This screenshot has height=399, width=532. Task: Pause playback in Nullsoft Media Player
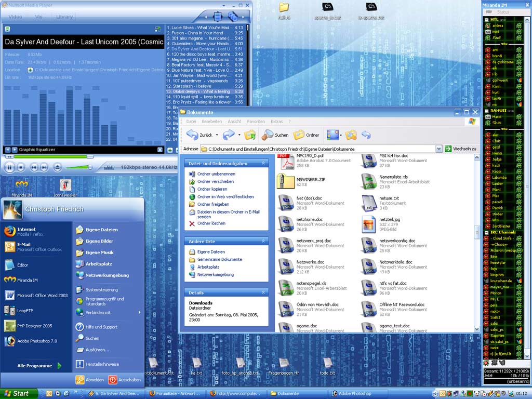click(9, 168)
